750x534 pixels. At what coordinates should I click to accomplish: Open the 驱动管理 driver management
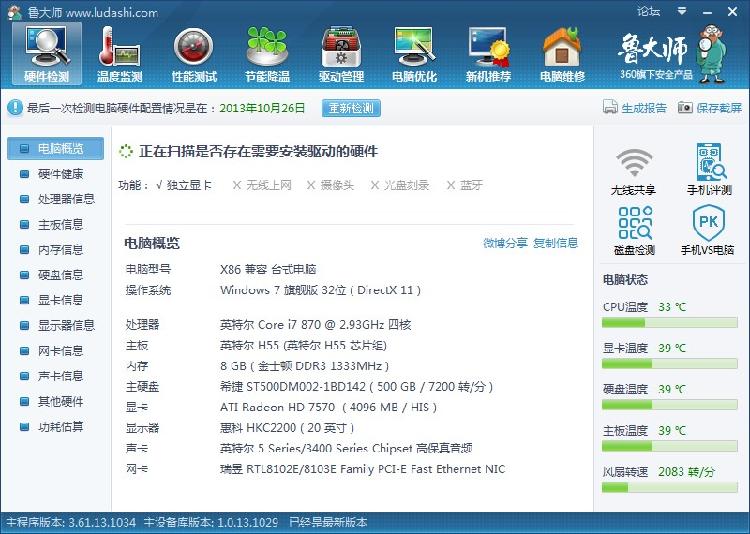pyautogui.click(x=342, y=55)
